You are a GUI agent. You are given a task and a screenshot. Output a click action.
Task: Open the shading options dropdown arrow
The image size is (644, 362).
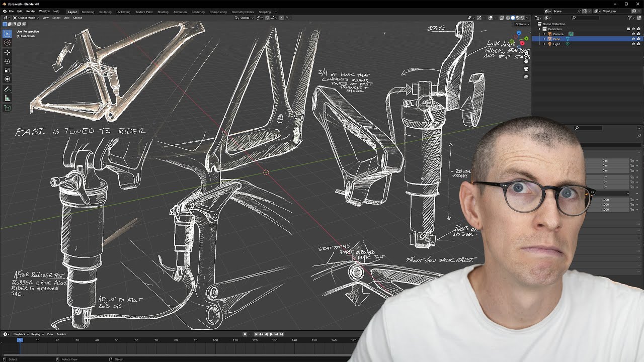click(527, 18)
